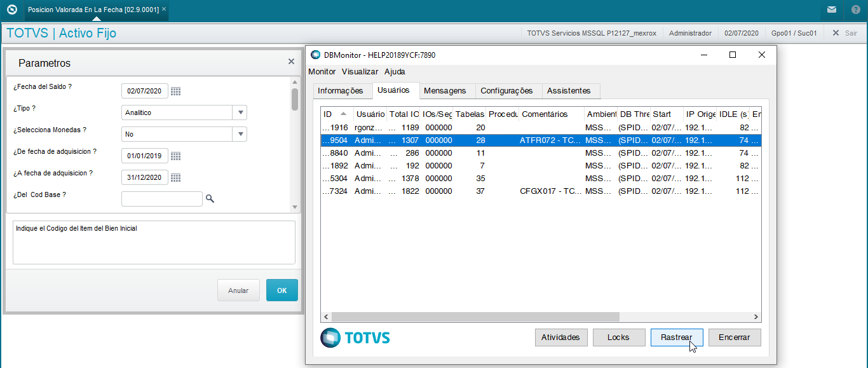Click the Tabelas column header
This screenshot has width=868, height=368.
pyautogui.click(x=470, y=114)
